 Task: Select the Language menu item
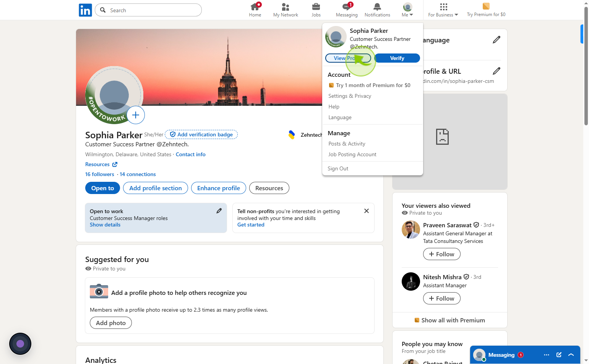(340, 117)
